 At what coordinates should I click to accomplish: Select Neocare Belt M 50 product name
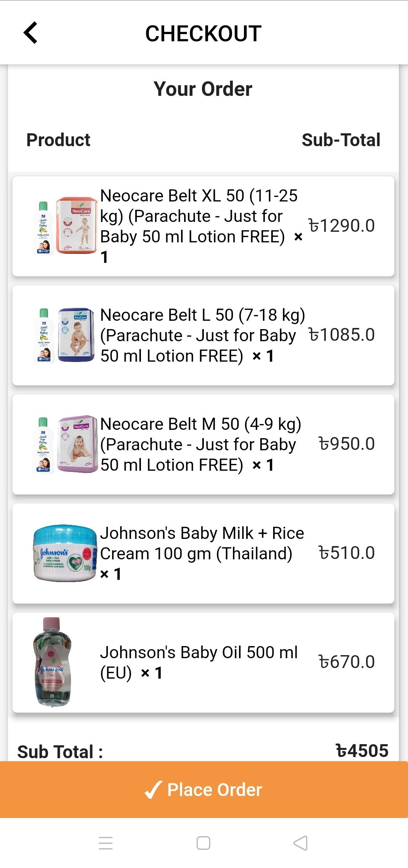point(201,445)
